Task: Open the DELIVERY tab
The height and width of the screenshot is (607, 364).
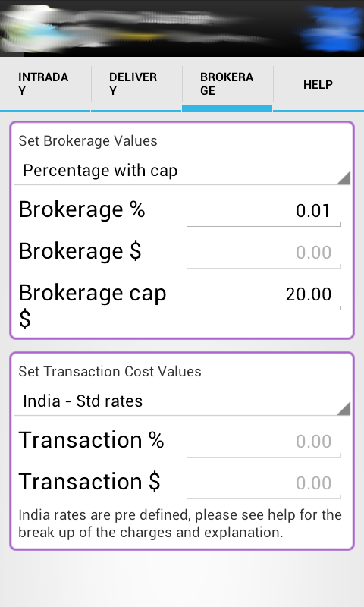Action: pyautogui.click(x=136, y=84)
